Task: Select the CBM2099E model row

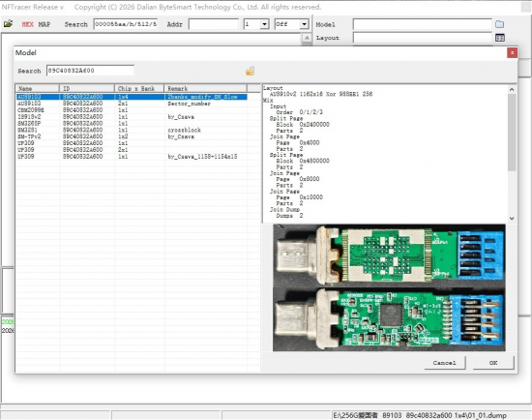Action: click(132, 110)
